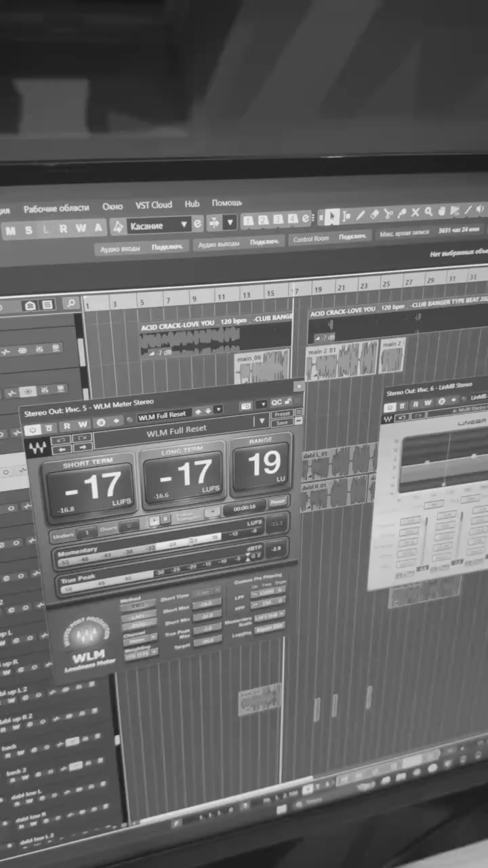Open the Окно menu
Image resolution: width=488 pixels, height=868 pixels.
113,207
